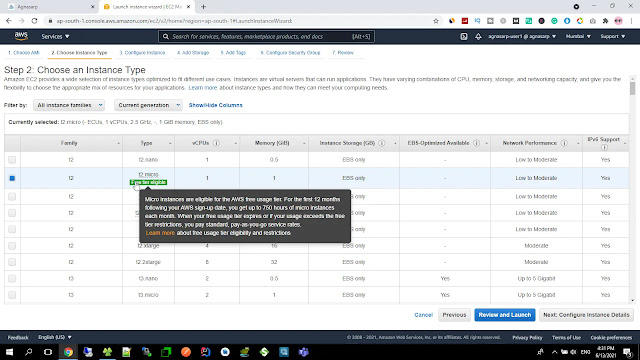Open Support dropdown menu
This screenshot has width=640, height=360.
(x=612, y=36)
